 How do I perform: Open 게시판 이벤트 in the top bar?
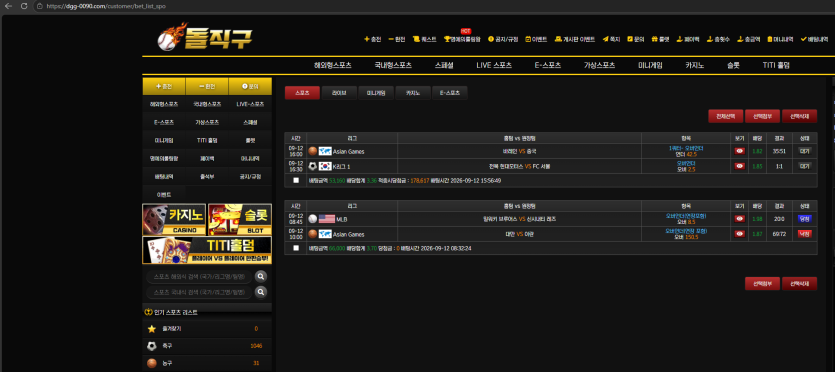coord(575,39)
